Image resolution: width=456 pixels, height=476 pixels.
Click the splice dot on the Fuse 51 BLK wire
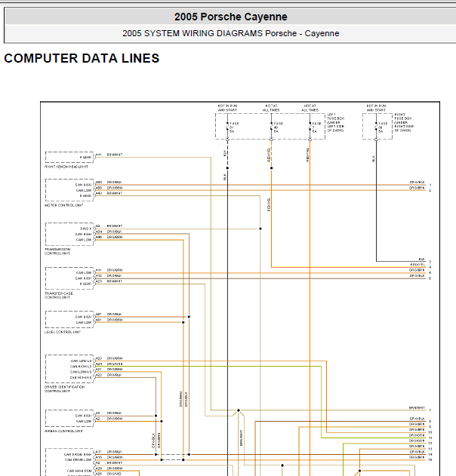point(227,168)
